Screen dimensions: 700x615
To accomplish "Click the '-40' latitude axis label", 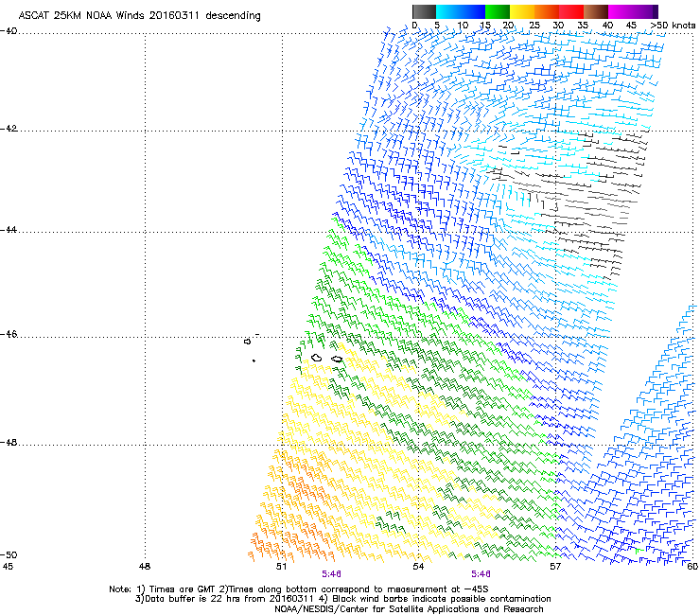I will tap(9, 31).
